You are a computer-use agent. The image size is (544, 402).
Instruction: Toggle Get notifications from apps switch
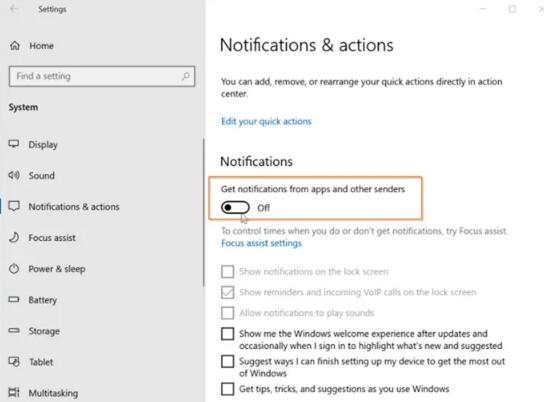pos(235,207)
